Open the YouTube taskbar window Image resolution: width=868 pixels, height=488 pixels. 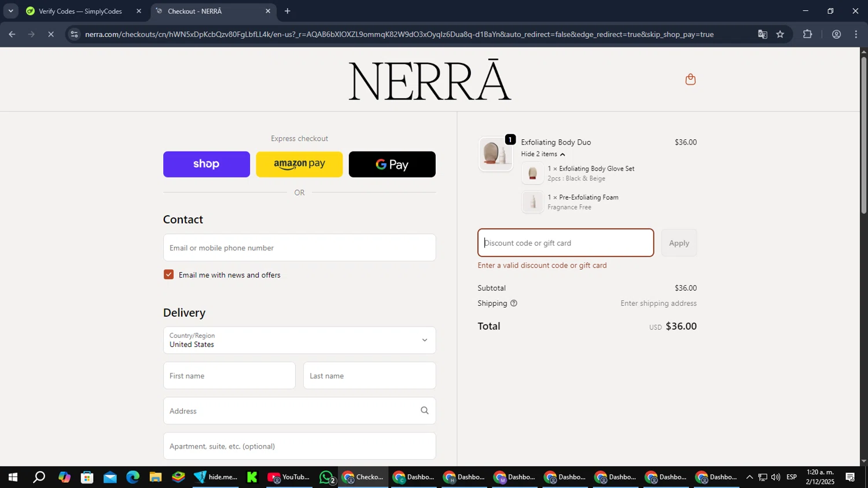(x=289, y=477)
